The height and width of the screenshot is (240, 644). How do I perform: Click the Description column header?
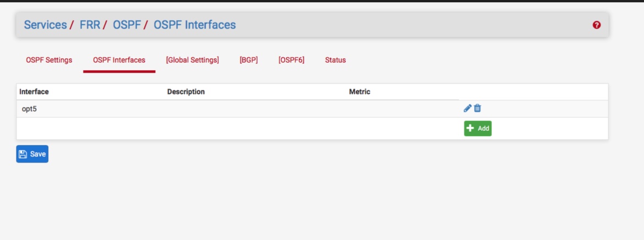186,92
